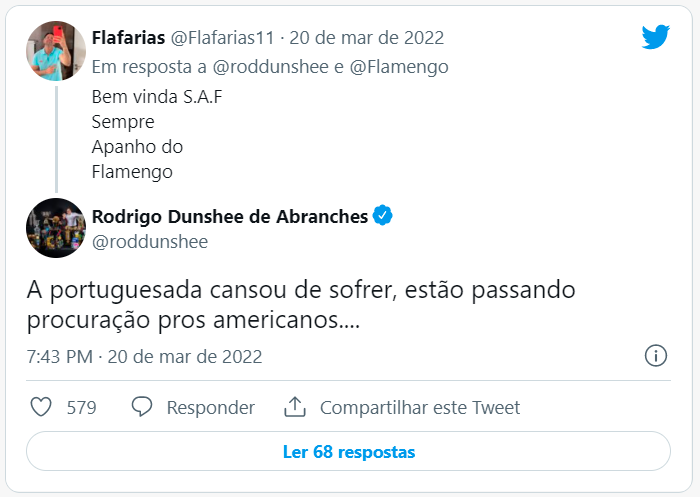Click the 579 likes count

click(81, 407)
